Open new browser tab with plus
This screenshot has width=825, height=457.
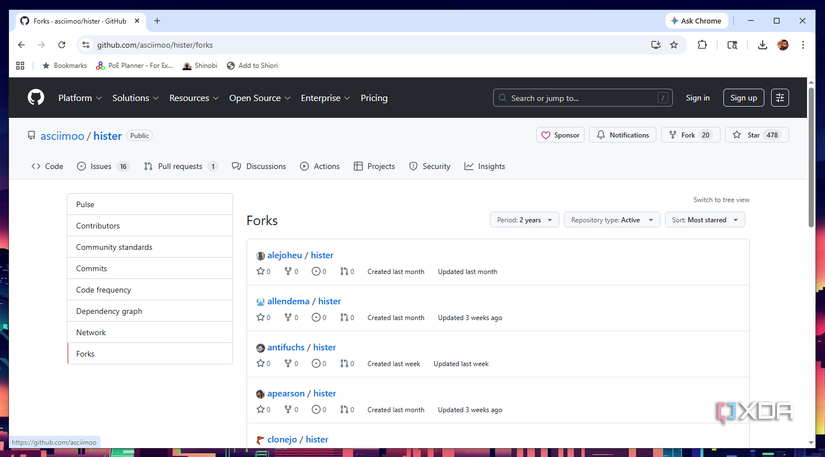[x=157, y=21]
